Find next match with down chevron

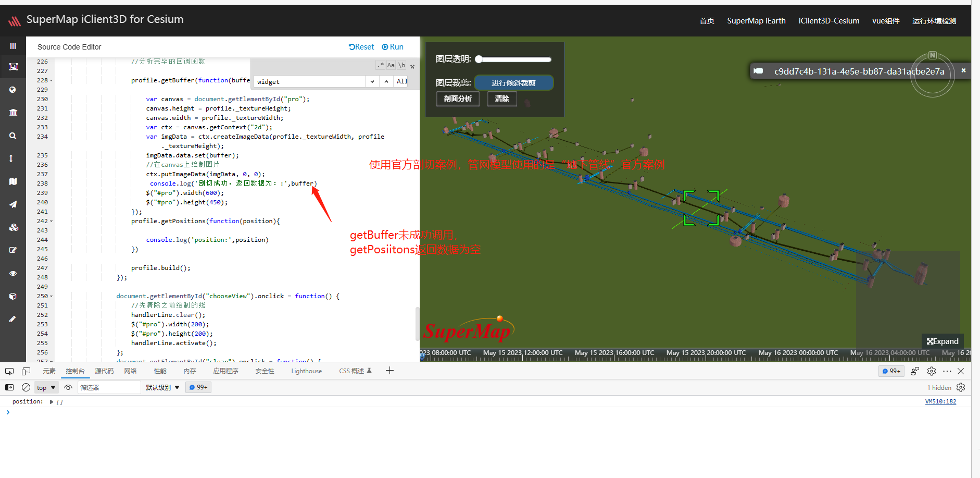point(372,81)
